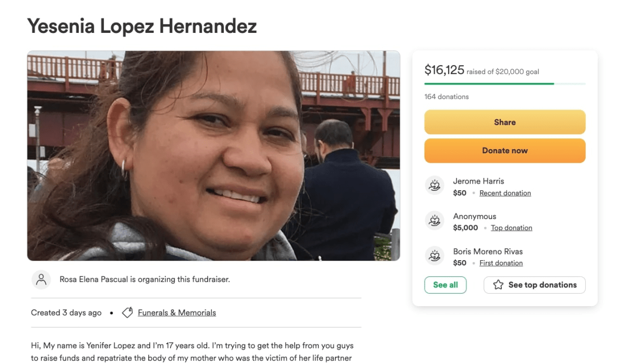Screen dimensions: 626x364
Task: Click the organizer profile avatar icon
Action: point(41,280)
